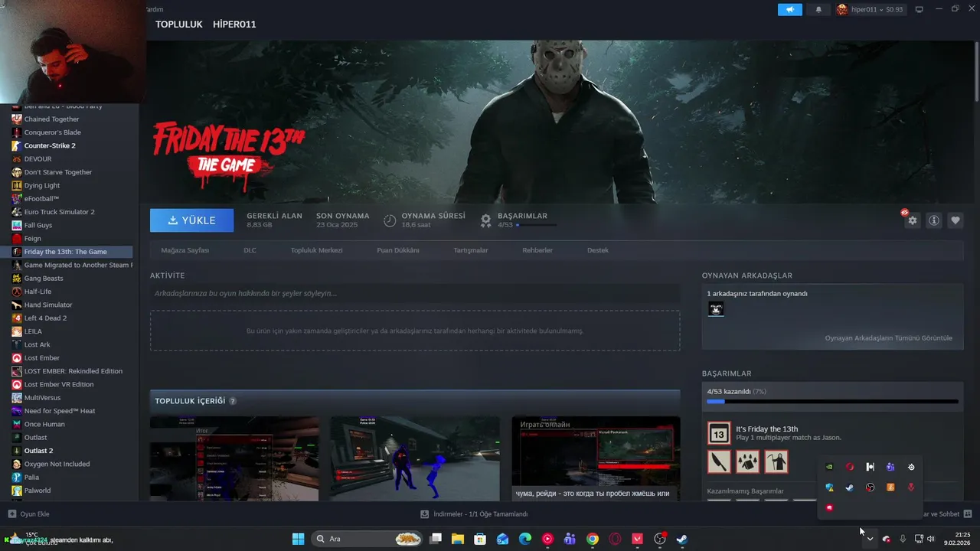The image size is (980, 551).
Task: Click Oynayan Arkadaşların Tümünü Görüntüle link
Action: pyautogui.click(x=888, y=337)
